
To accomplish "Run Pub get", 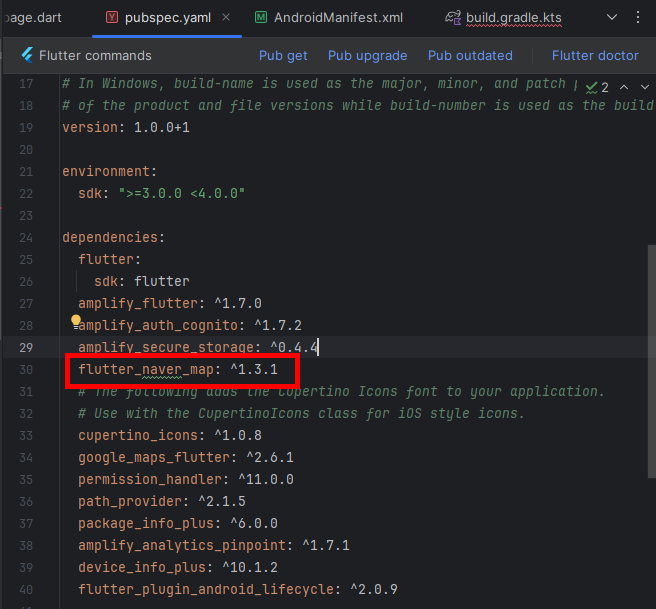I will tap(283, 56).
